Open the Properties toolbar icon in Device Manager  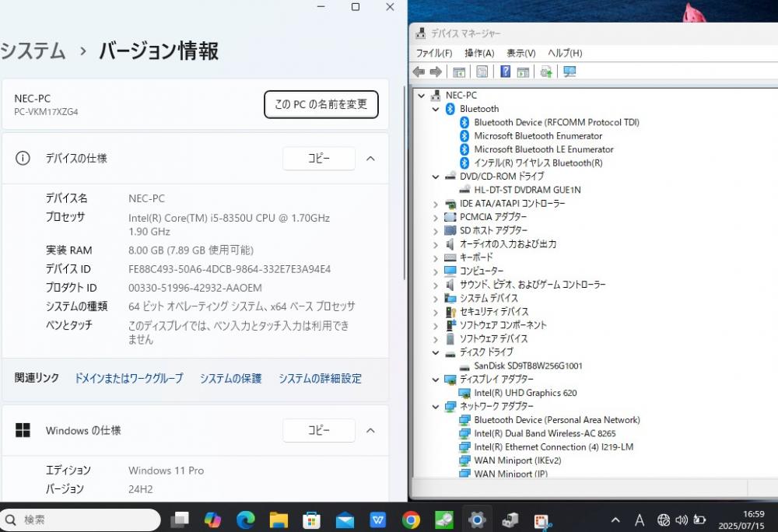pyautogui.click(x=482, y=72)
